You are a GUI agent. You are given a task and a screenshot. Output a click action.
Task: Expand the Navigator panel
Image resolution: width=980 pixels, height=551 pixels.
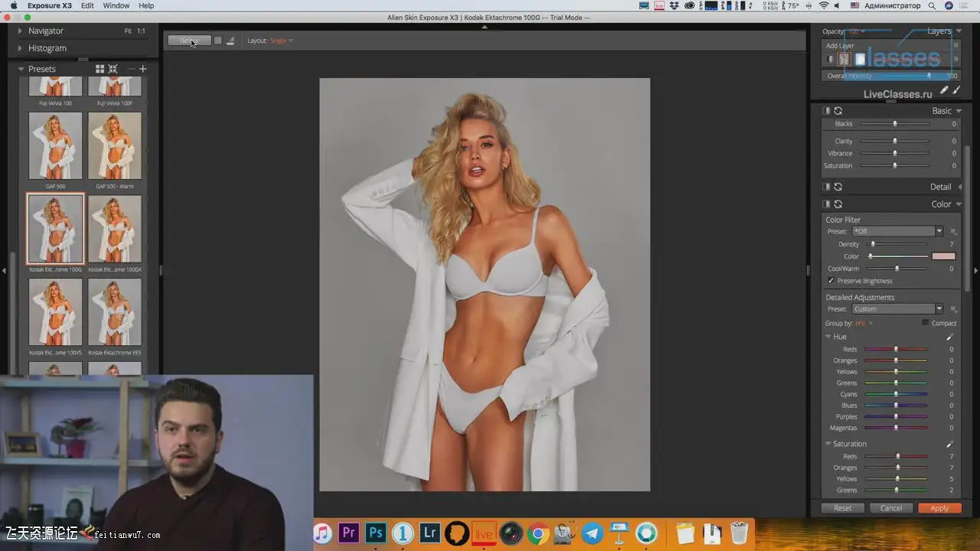click(21, 31)
